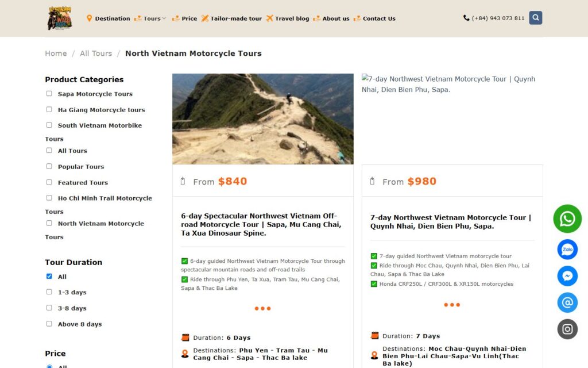588x368 pixels.
Task: Click the plane icon beside Travel blog
Action: pyautogui.click(x=270, y=18)
